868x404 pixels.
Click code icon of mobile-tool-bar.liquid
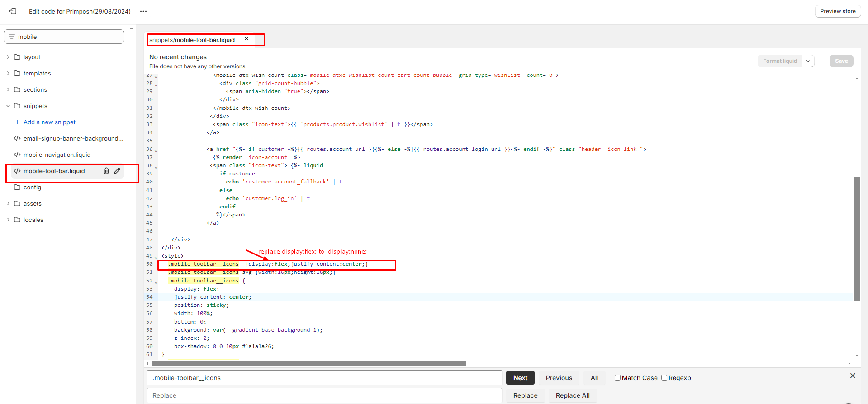click(x=17, y=171)
